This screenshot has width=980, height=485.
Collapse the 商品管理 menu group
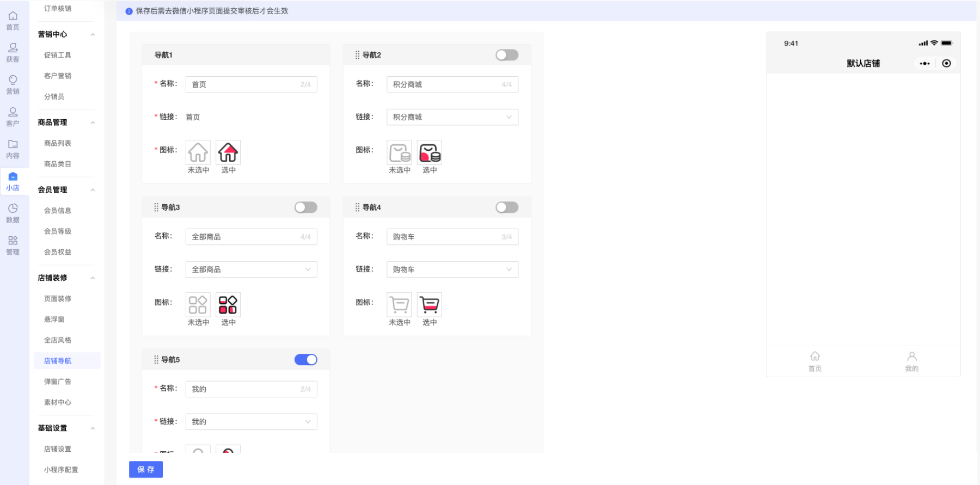(93, 122)
